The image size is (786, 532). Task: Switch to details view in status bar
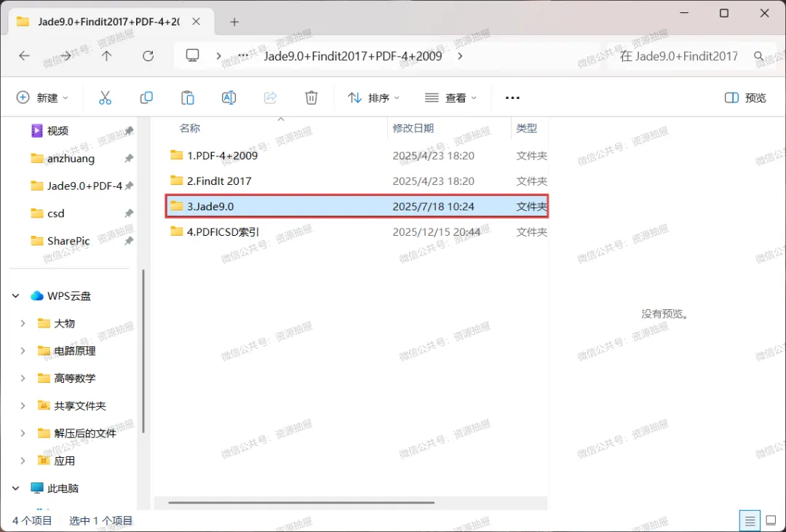[x=750, y=522]
